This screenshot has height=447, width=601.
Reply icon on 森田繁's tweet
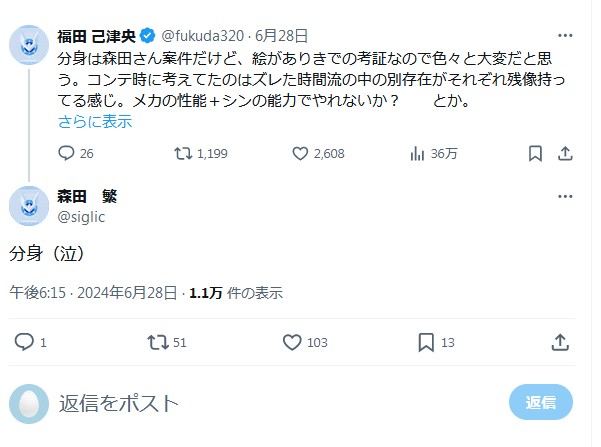(x=25, y=342)
